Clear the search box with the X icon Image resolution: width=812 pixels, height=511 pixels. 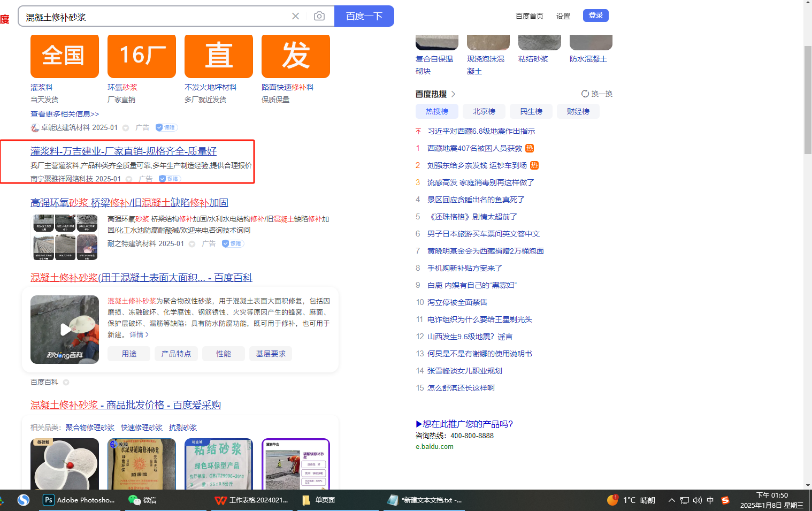click(x=295, y=16)
